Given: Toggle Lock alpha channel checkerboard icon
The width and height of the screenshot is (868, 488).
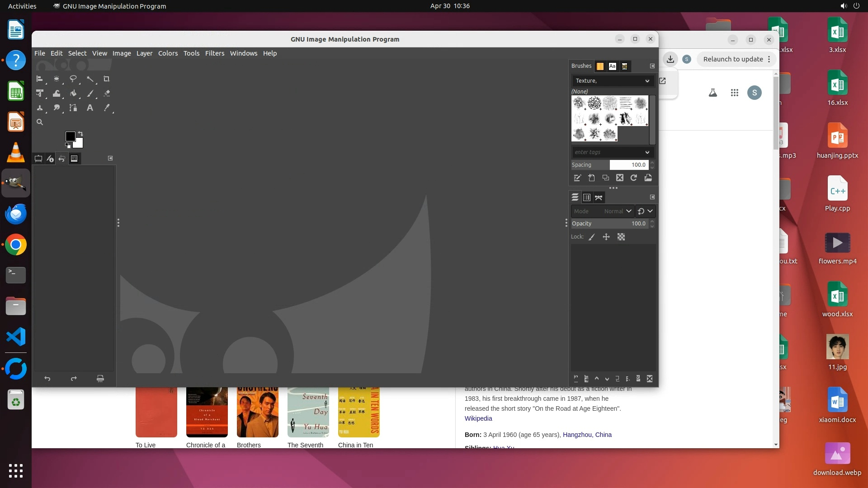Looking at the screenshot, I should (x=621, y=237).
